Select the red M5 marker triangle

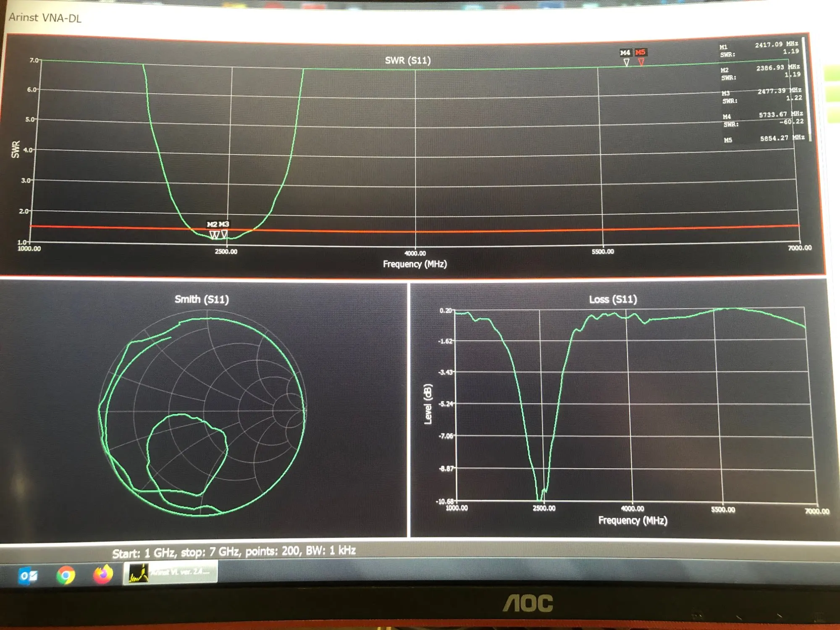[641, 62]
